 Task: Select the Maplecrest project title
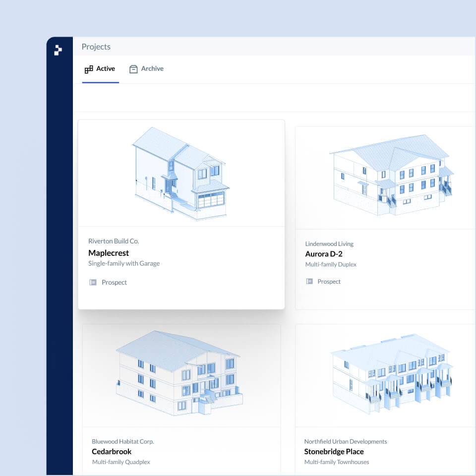(109, 253)
